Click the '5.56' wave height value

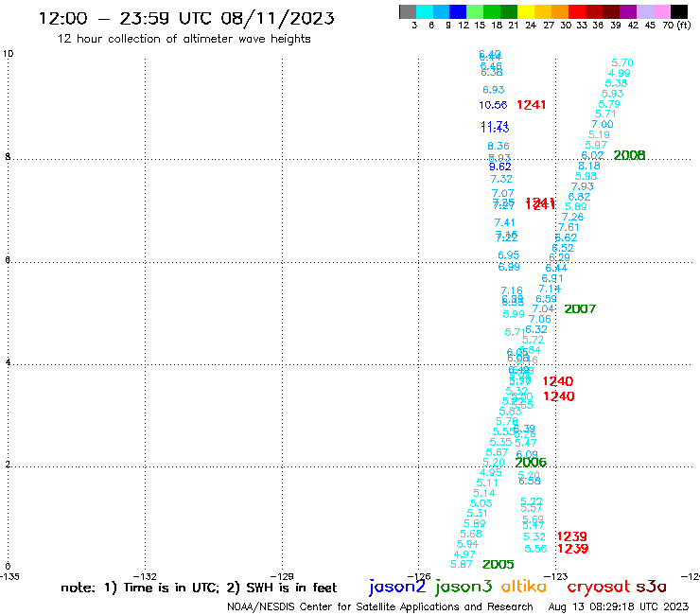coord(535,549)
